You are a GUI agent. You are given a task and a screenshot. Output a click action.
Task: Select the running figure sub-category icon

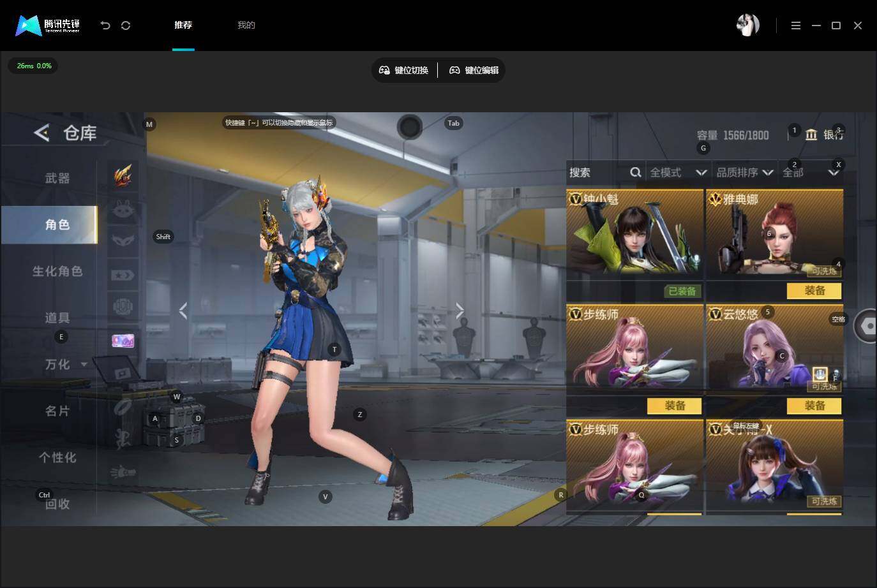pos(123,439)
